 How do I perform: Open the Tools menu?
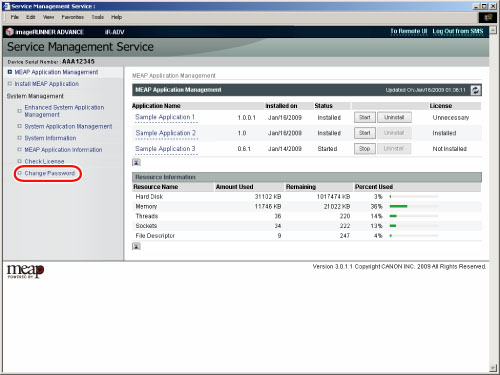click(98, 17)
